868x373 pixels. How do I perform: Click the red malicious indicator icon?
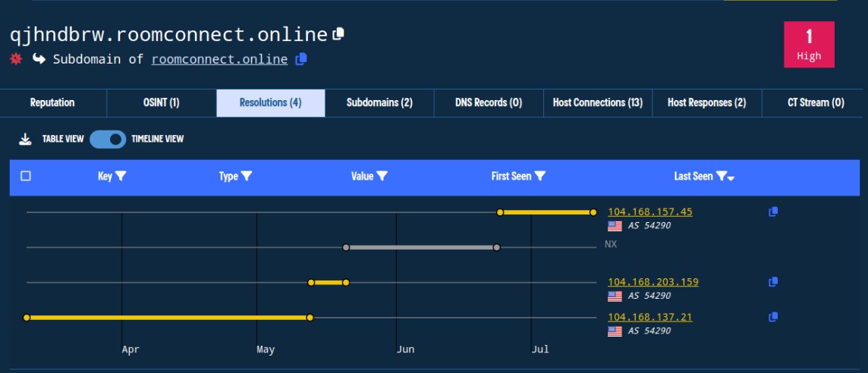click(x=16, y=58)
